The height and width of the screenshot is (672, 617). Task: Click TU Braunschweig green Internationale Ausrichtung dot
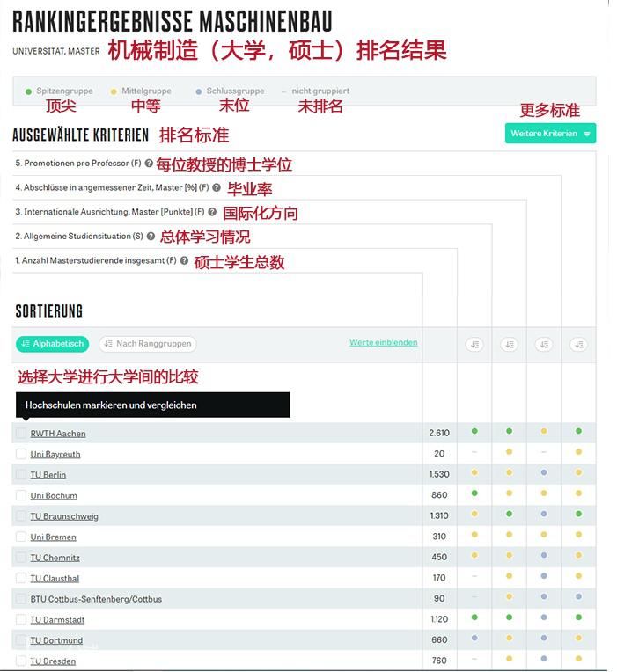pos(510,514)
